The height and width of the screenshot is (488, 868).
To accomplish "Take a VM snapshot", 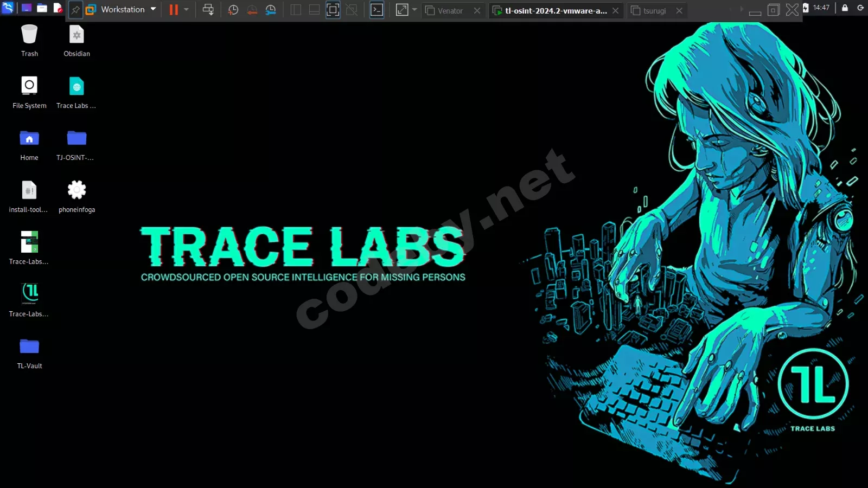I will 233,10.
